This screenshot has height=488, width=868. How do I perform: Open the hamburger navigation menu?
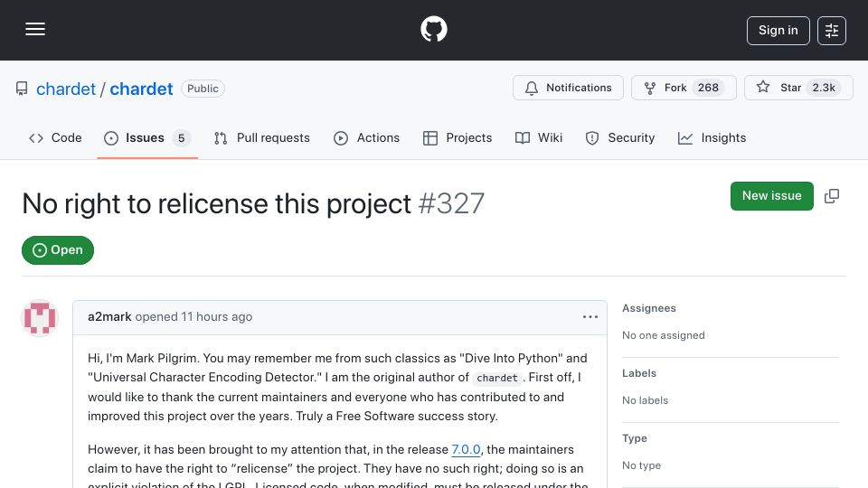pyautogui.click(x=35, y=29)
